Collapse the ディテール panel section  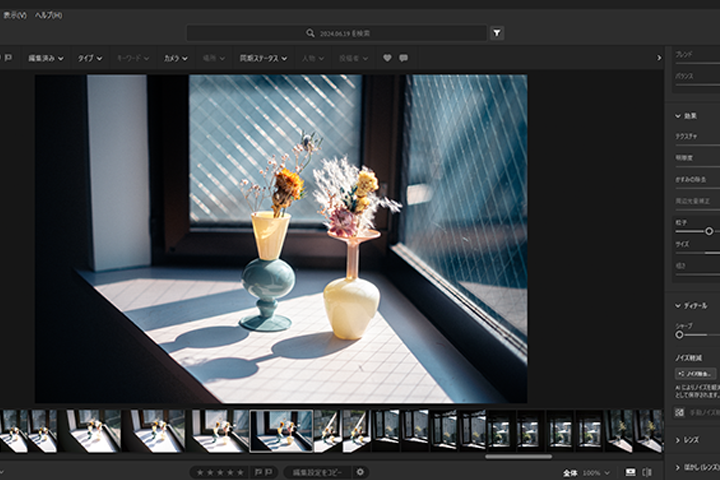[691, 305]
